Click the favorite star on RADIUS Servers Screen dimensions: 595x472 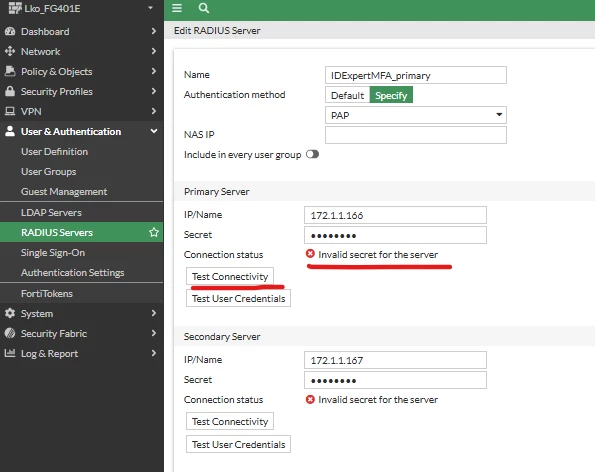[154, 232]
